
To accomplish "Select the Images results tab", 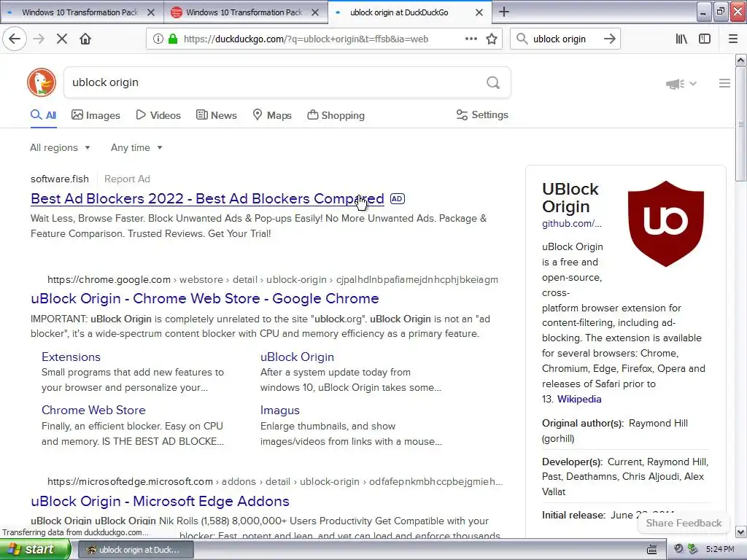I will 96,115.
